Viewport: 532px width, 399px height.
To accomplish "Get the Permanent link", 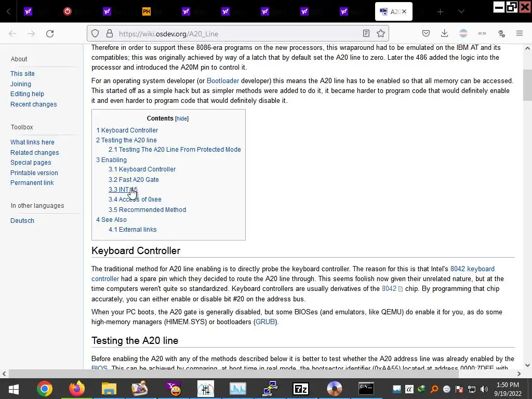I will click(32, 182).
